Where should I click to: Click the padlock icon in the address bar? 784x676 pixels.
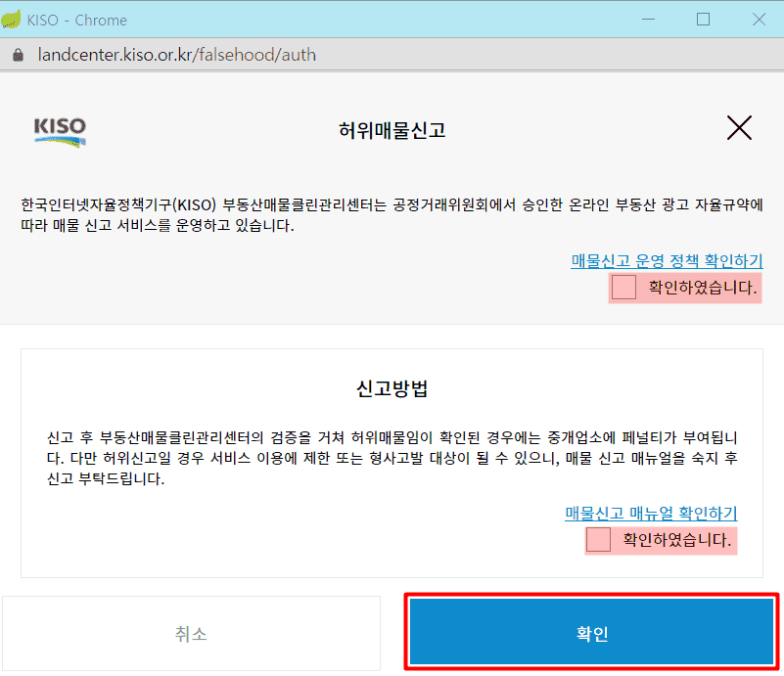(17, 55)
